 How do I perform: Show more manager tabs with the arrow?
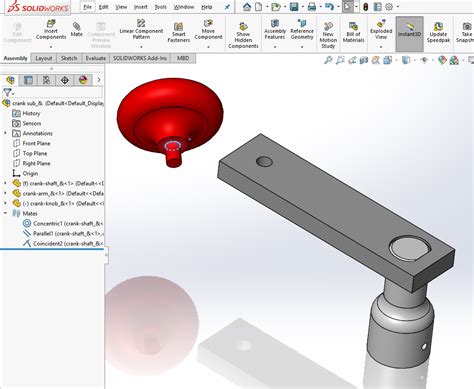tap(99, 80)
